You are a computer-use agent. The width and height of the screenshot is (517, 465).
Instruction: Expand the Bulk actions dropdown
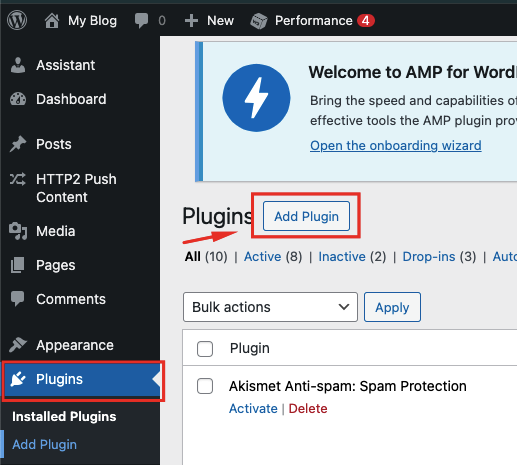tap(270, 307)
